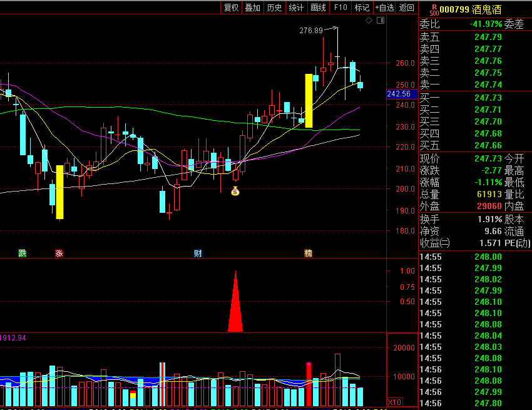Click the 卖三 price 247.76
The image size is (532, 410).
tap(488, 61)
